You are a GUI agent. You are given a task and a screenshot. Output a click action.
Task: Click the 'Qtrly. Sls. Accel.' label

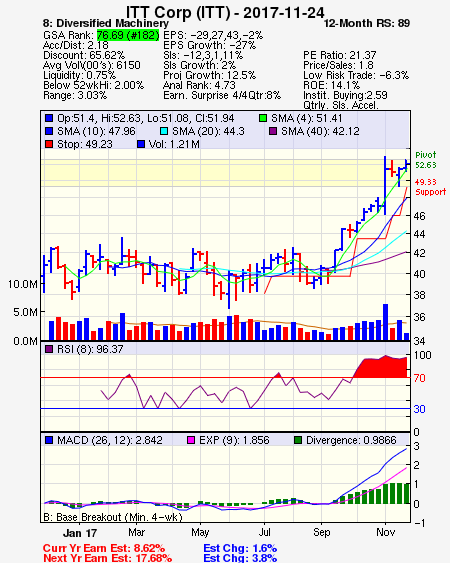coord(341,106)
